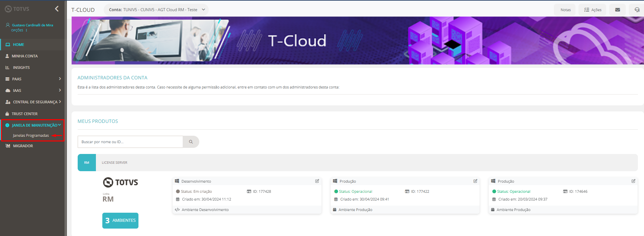
Task: Open the Desenvolvimento environment title
Action: click(196, 181)
